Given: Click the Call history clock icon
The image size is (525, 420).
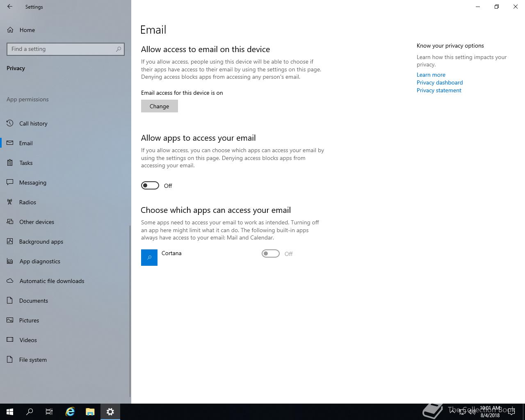Looking at the screenshot, I should coord(10,123).
